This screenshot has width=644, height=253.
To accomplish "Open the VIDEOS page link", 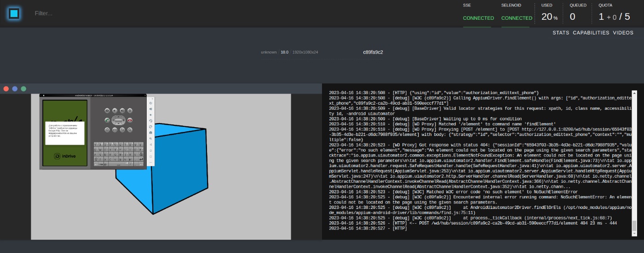I will pyautogui.click(x=623, y=33).
